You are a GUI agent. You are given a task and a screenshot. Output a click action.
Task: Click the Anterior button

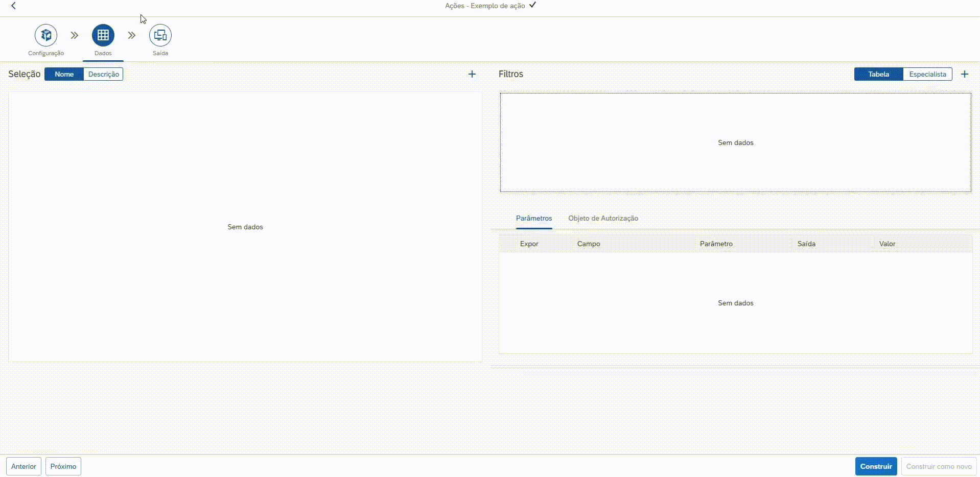click(x=24, y=466)
